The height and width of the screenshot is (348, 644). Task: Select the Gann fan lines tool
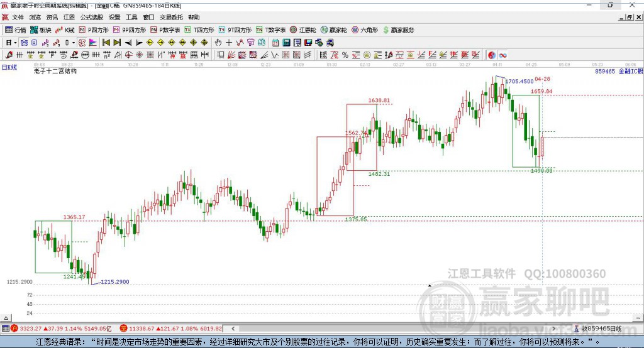tap(231, 55)
